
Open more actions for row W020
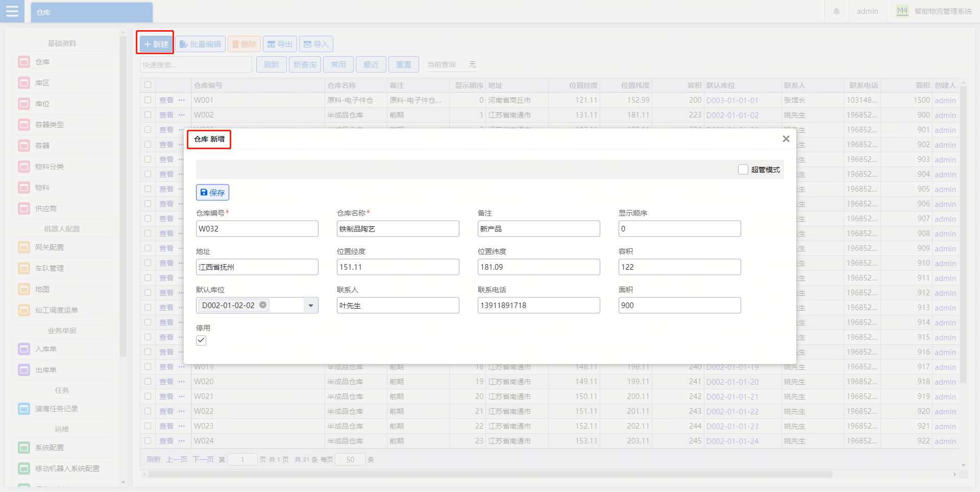(x=182, y=382)
